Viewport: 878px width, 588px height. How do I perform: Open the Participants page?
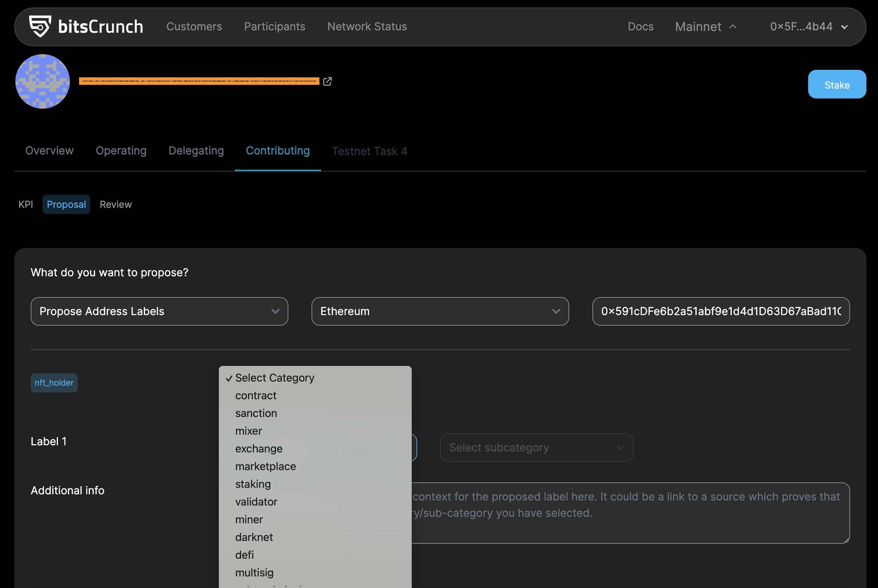coord(275,27)
